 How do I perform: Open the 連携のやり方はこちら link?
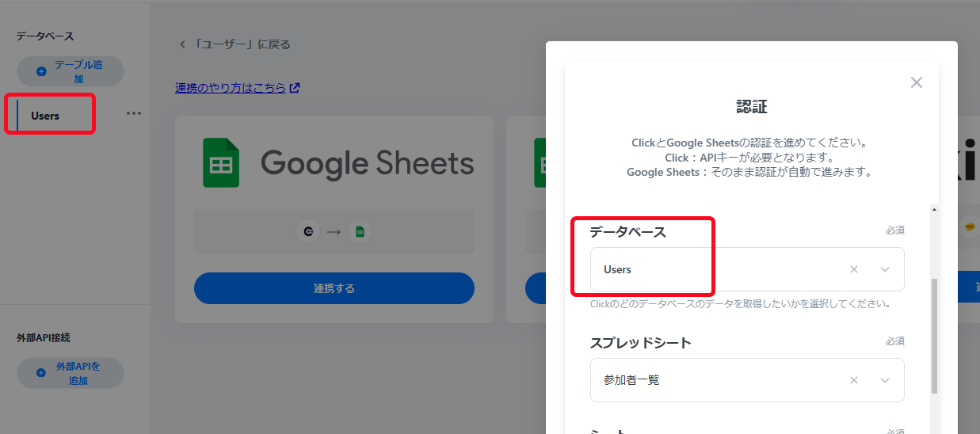[230, 88]
